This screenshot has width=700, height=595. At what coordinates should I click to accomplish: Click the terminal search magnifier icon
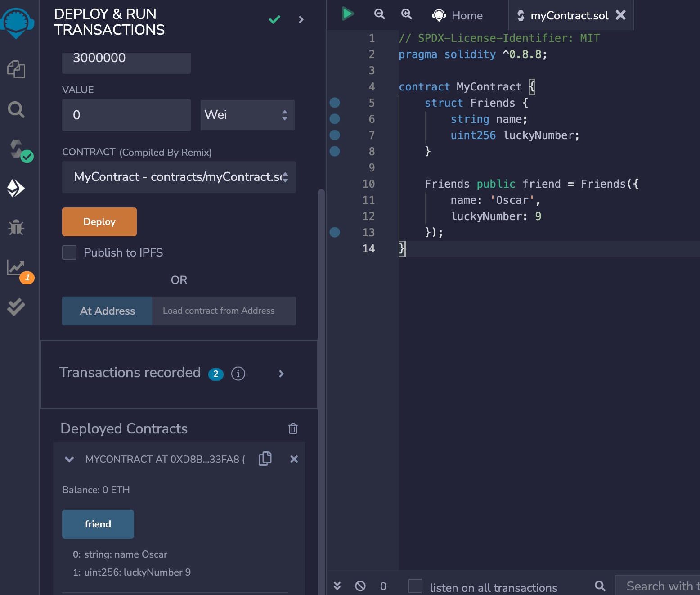[x=600, y=586]
